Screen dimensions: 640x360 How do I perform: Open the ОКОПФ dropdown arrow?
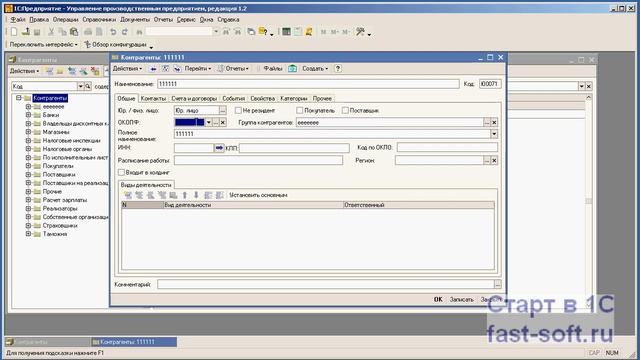tap(209, 122)
